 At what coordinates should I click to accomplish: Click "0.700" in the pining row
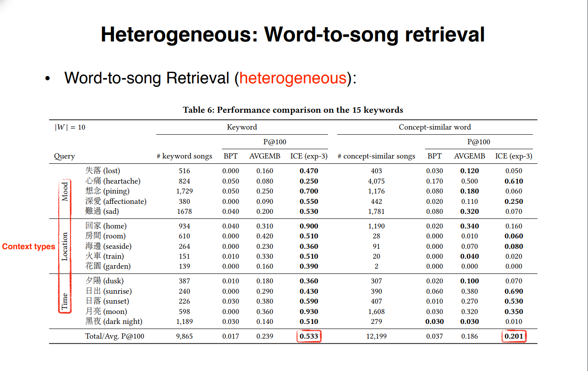pyautogui.click(x=309, y=191)
